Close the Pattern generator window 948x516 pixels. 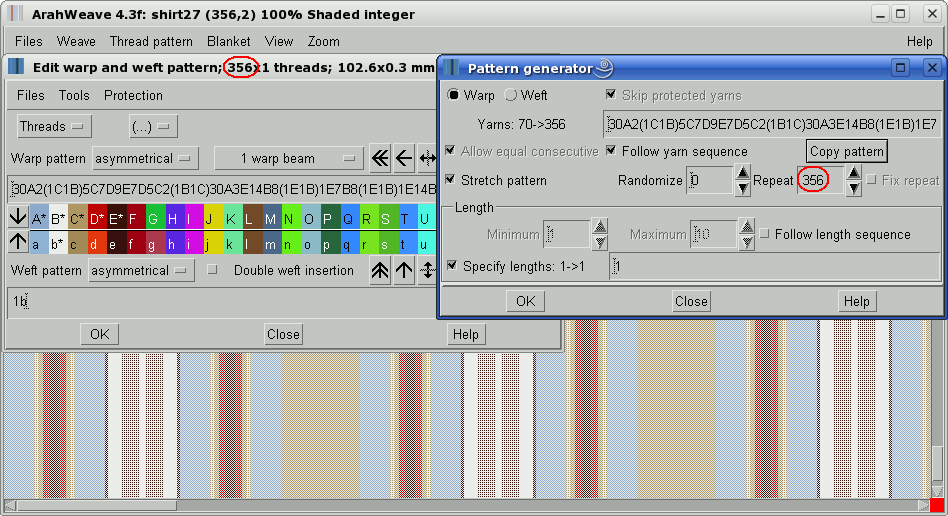[x=932, y=68]
